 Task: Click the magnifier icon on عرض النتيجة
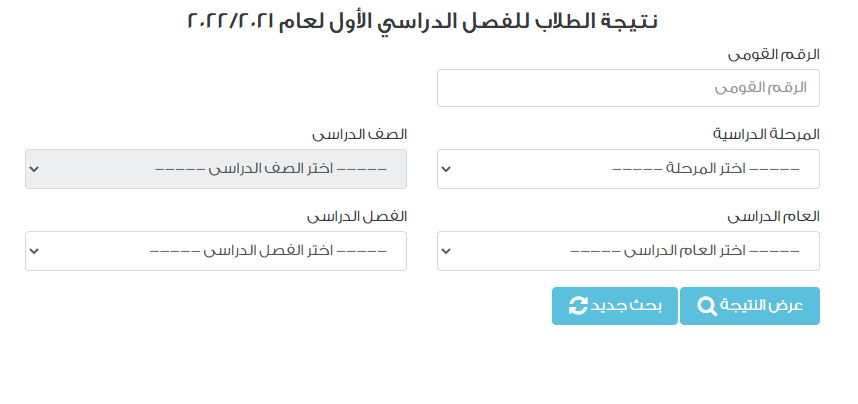(x=707, y=306)
